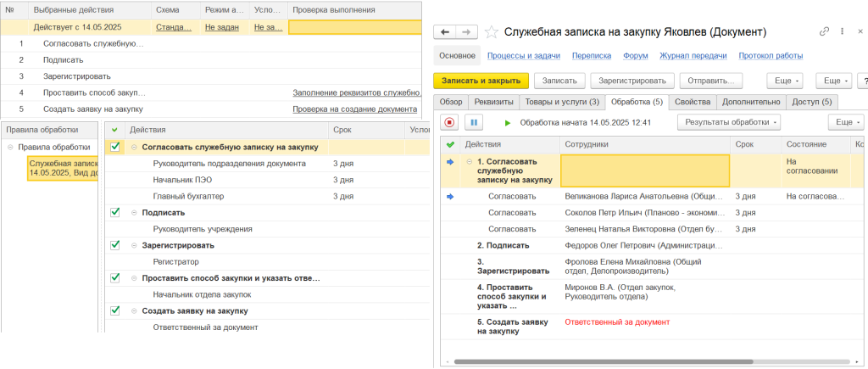This screenshot has height=369, width=868.
Task: Click 'Записать и закрыть' button
Action: point(481,81)
